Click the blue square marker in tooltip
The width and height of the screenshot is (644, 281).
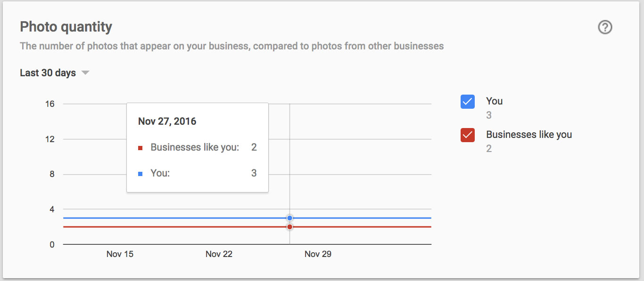pos(140,174)
